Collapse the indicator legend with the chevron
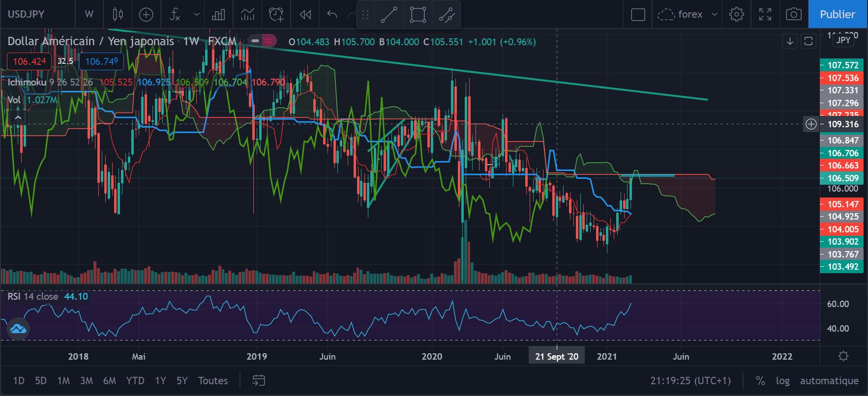868x396 pixels. [x=18, y=117]
